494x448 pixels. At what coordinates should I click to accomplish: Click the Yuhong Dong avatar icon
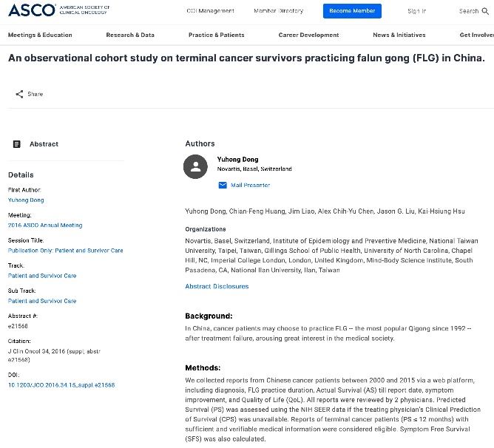[195, 167]
